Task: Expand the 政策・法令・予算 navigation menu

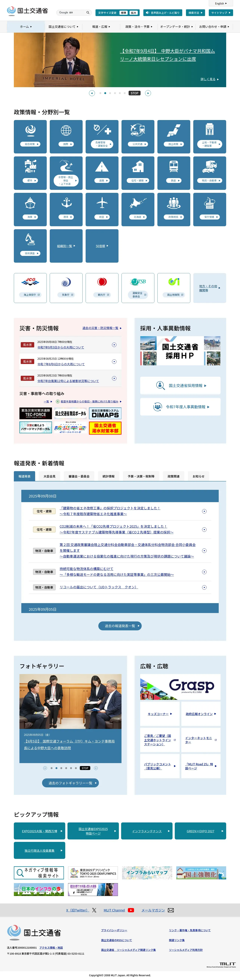Action: (139, 27)
